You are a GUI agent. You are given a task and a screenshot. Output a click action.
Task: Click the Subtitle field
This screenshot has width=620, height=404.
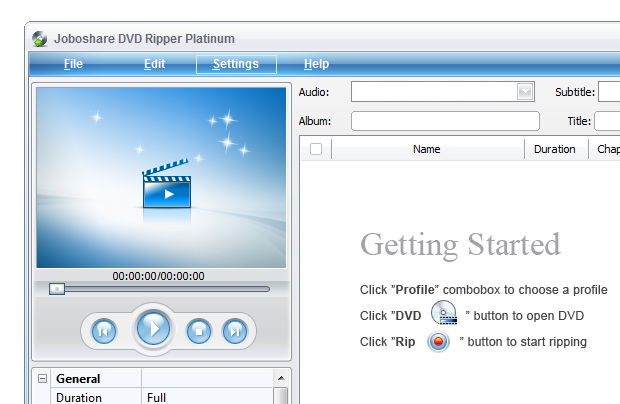(609, 92)
